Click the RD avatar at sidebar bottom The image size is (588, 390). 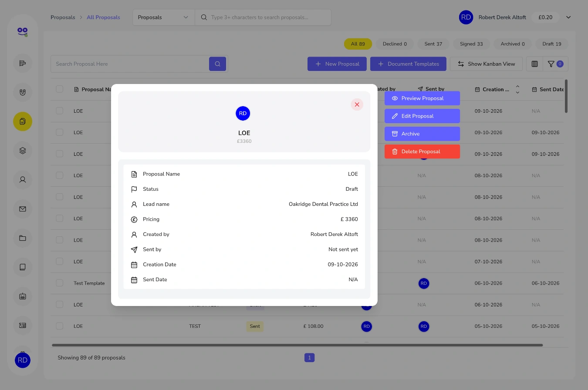coord(23,360)
